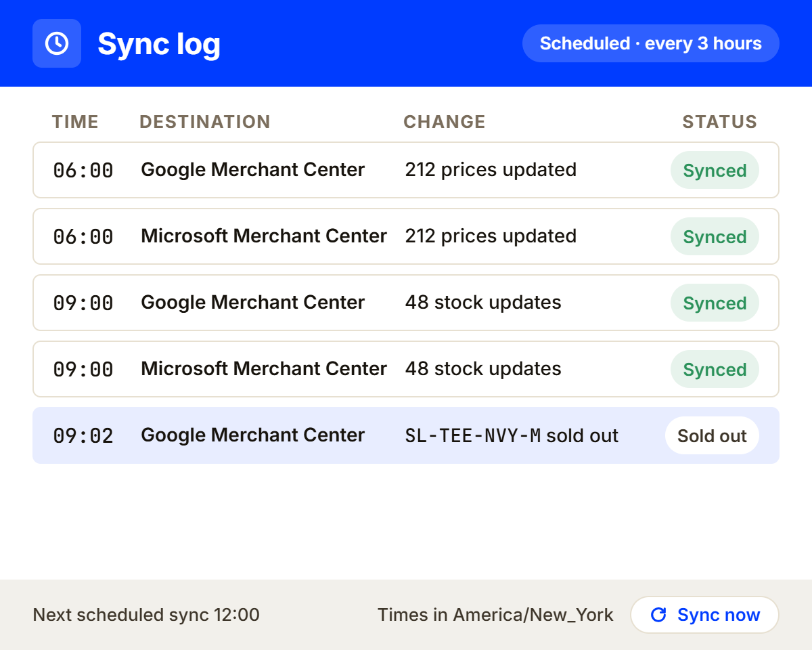The image size is (812, 650).
Task: Select 06:00 time in Google Merchant Center row
Action: [83, 171]
